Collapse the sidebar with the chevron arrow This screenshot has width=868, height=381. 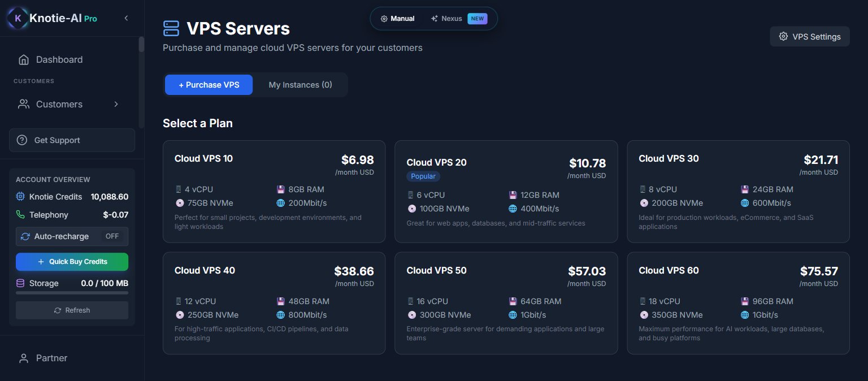[x=126, y=18]
